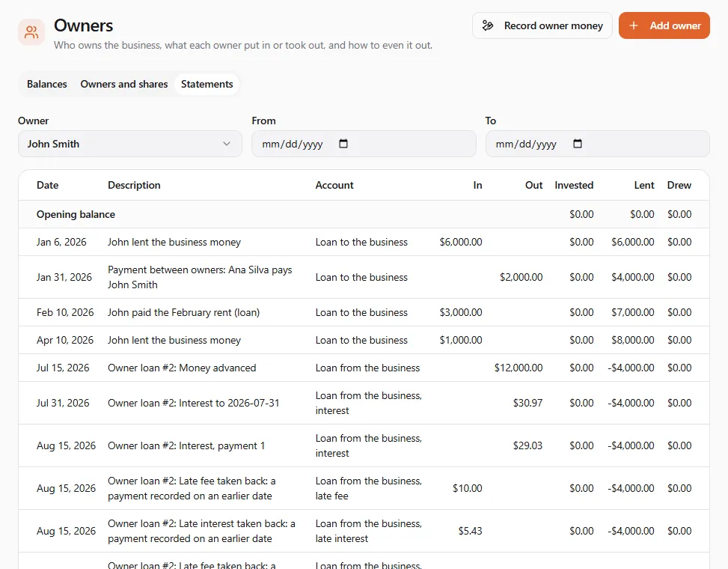Click the Owners people icon
This screenshot has height=569, width=728.
tap(31, 32)
